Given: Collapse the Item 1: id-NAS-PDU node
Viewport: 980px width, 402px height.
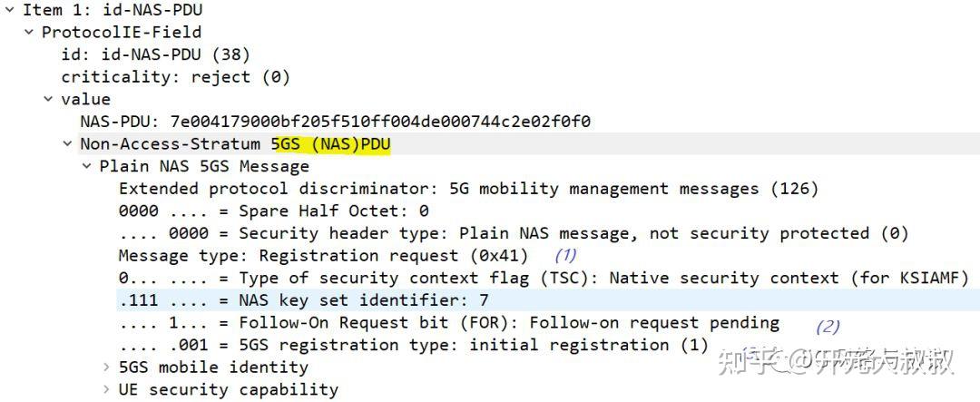Looking at the screenshot, I should coord(10,10).
